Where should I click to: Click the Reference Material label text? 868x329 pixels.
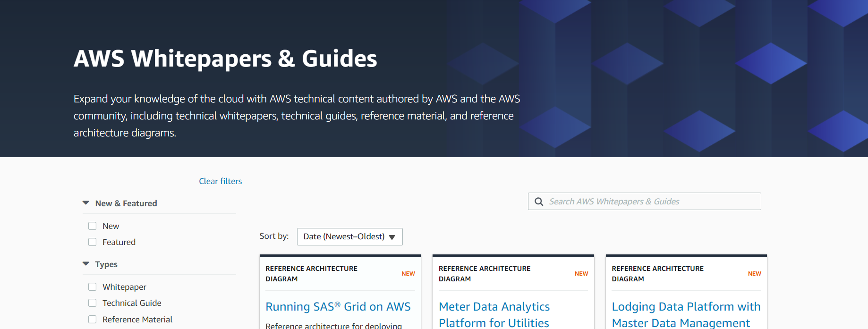[137, 320]
